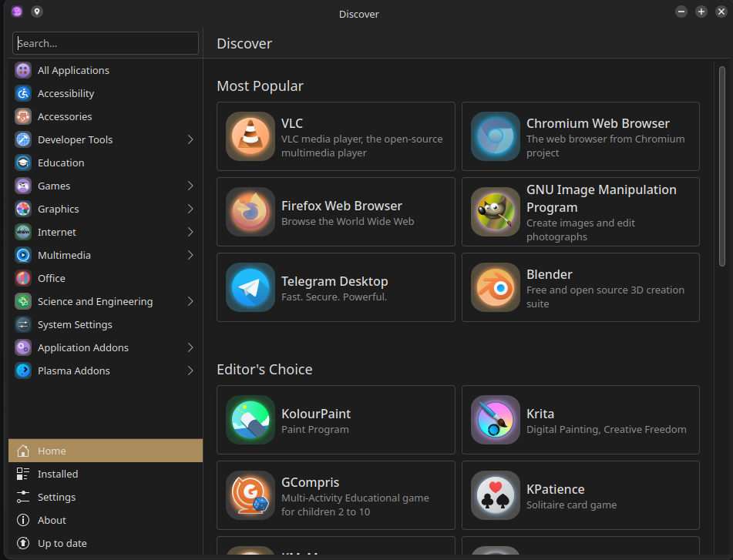Click the Internet category icon
Viewport: 733px width, 560px height.
23,232
